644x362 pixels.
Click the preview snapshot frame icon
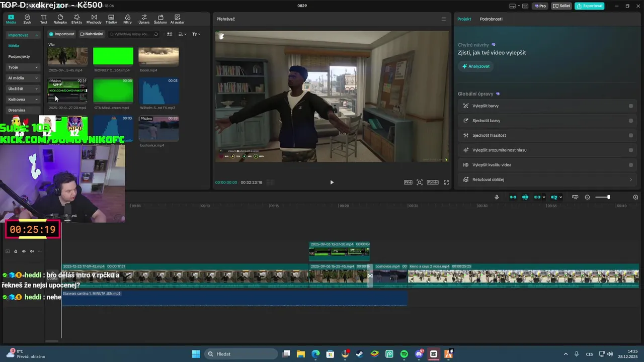click(x=420, y=183)
